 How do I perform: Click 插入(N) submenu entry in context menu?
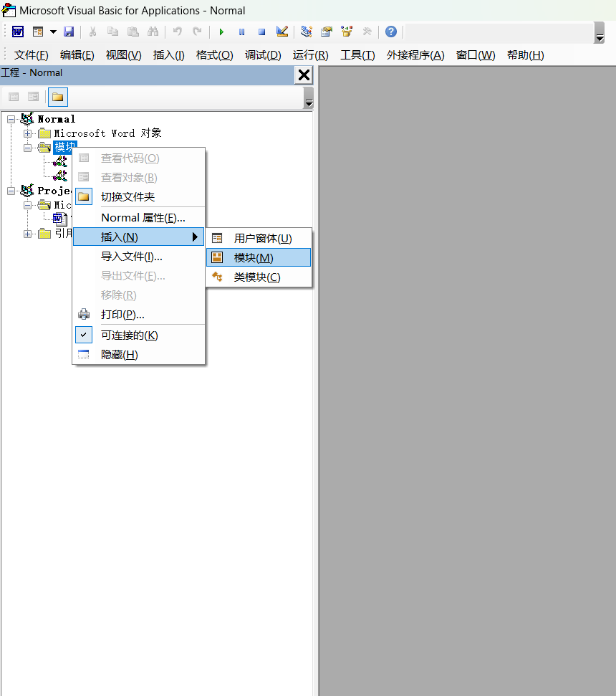tap(138, 237)
